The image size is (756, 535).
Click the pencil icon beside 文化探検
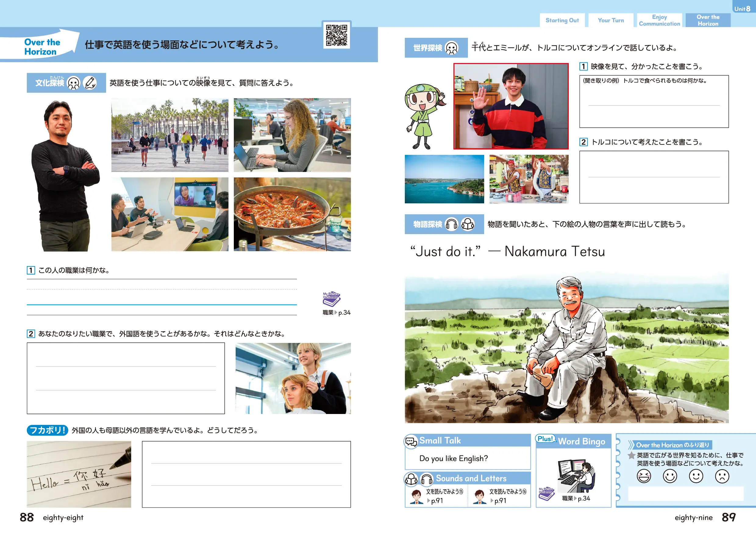coord(90,83)
